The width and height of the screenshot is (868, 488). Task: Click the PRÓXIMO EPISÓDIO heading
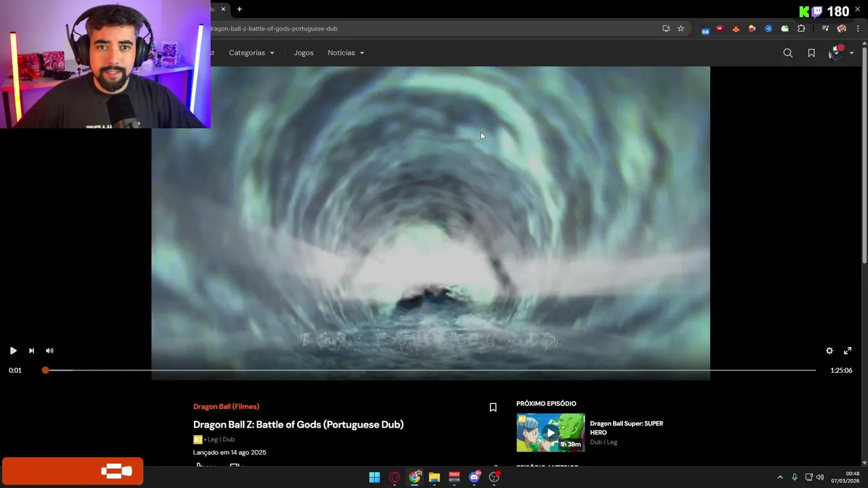pyautogui.click(x=546, y=403)
